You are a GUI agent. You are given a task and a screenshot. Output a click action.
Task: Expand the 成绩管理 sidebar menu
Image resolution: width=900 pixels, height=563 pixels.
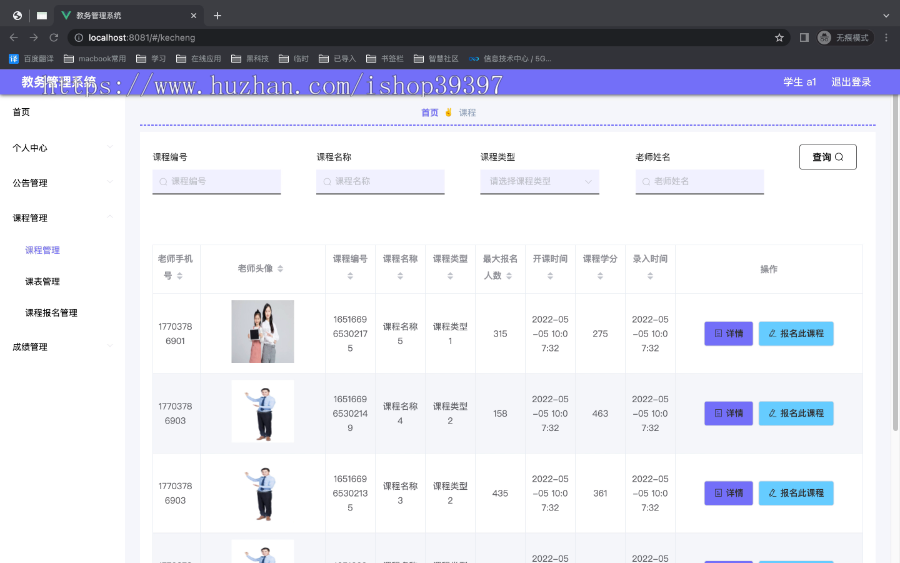(63, 347)
